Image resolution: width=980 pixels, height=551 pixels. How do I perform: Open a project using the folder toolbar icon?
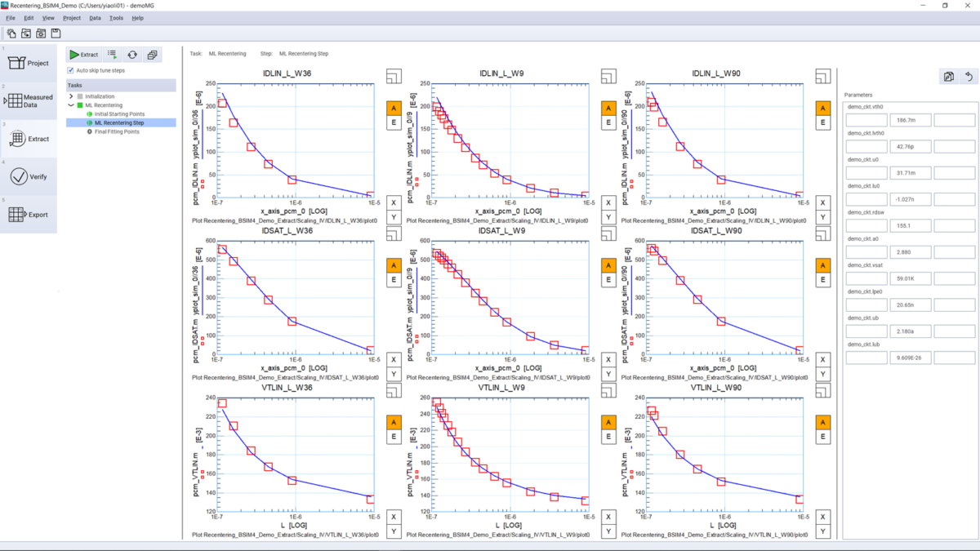click(25, 33)
